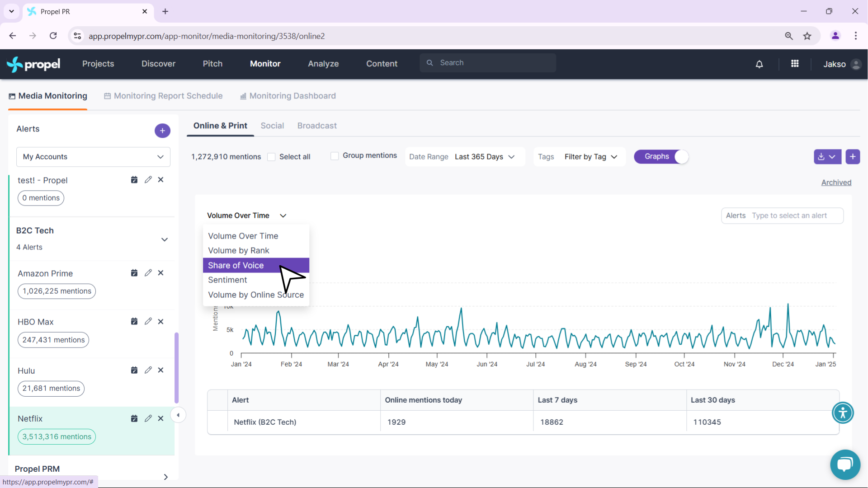The height and width of the screenshot is (488, 868).
Task: Select Volume by Rank option
Action: 256,250
